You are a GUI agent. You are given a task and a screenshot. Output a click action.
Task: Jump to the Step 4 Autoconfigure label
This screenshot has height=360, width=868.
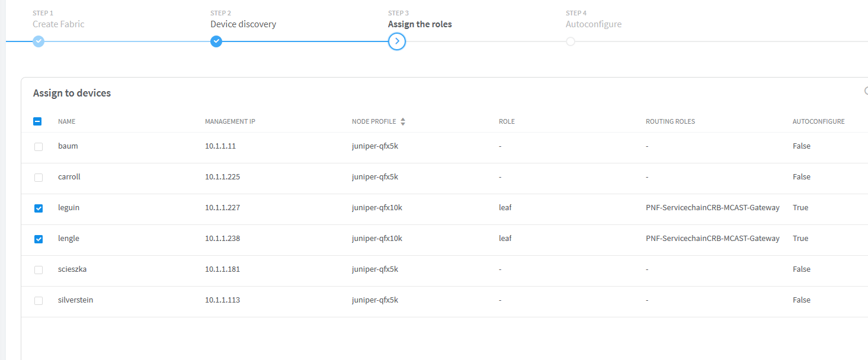[x=594, y=24]
